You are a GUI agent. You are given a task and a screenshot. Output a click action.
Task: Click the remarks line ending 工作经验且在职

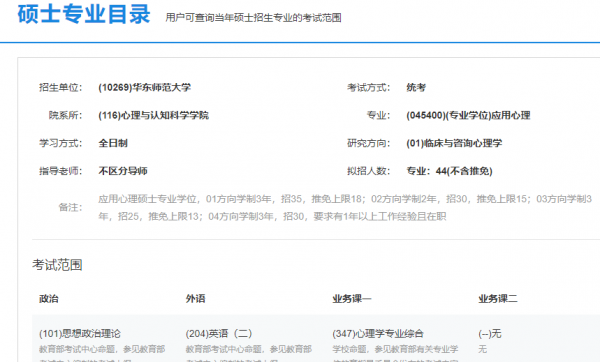click(272, 217)
